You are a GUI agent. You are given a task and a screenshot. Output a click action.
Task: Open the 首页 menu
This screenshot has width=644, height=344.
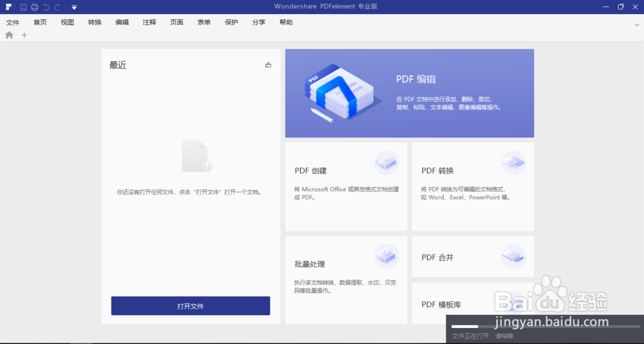pos(40,22)
